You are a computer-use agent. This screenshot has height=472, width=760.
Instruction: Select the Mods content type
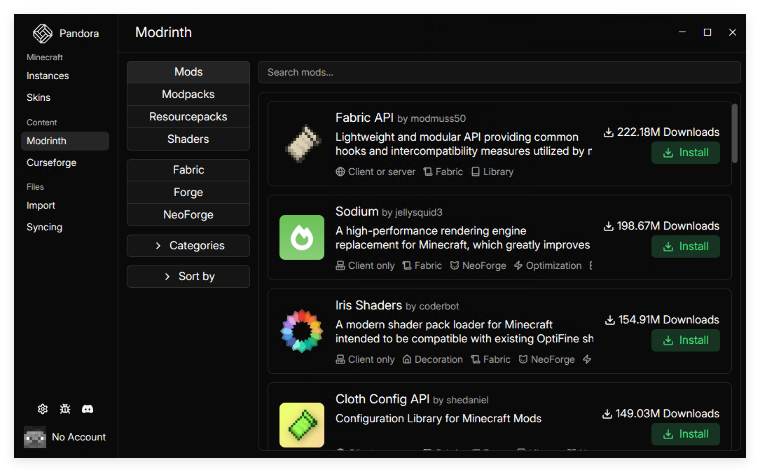point(189,72)
